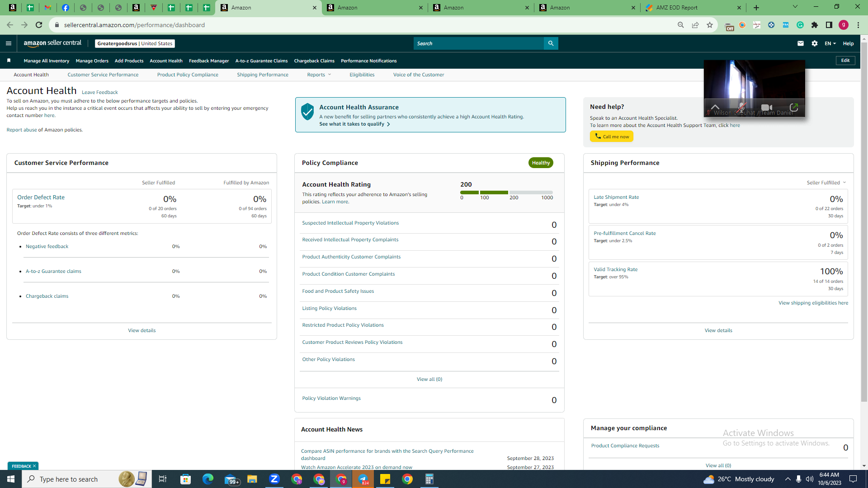Open Microsoft Edge from the taskbar
Image resolution: width=868 pixels, height=488 pixels.
click(208, 479)
